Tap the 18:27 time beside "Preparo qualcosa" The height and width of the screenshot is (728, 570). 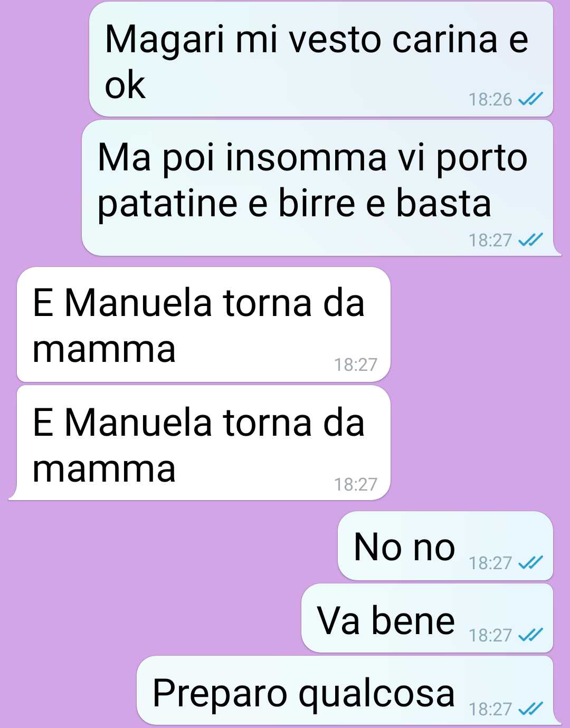point(490,708)
